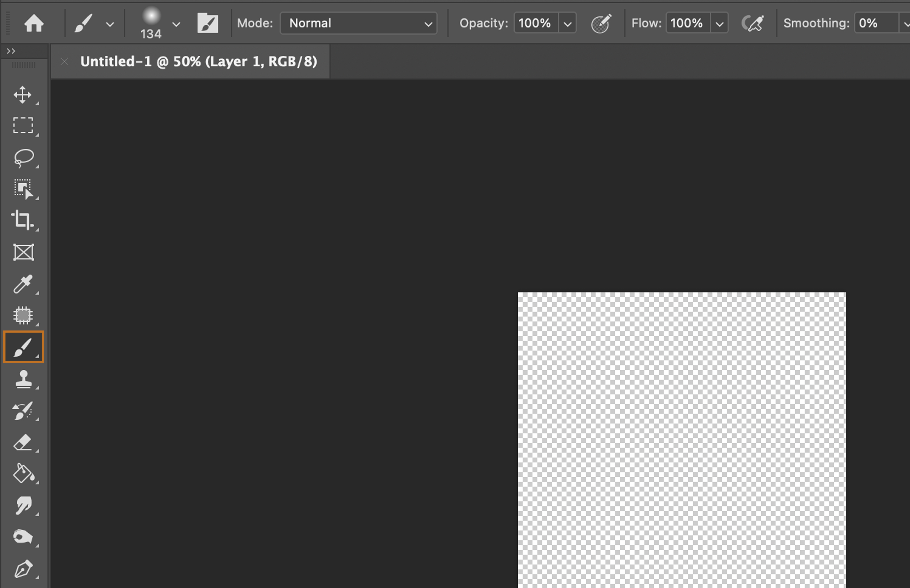Select the Pen tool
The image size is (910, 588).
23,569
